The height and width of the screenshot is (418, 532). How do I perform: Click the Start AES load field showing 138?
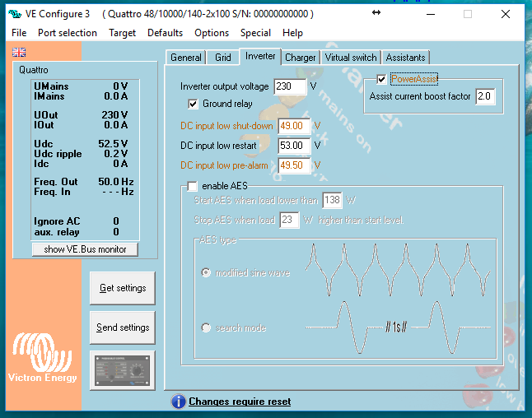[x=332, y=200]
